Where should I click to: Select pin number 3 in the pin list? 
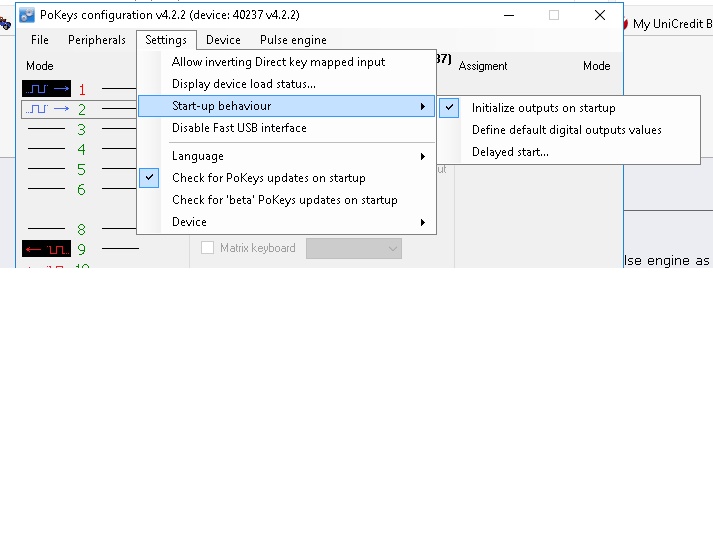81,129
